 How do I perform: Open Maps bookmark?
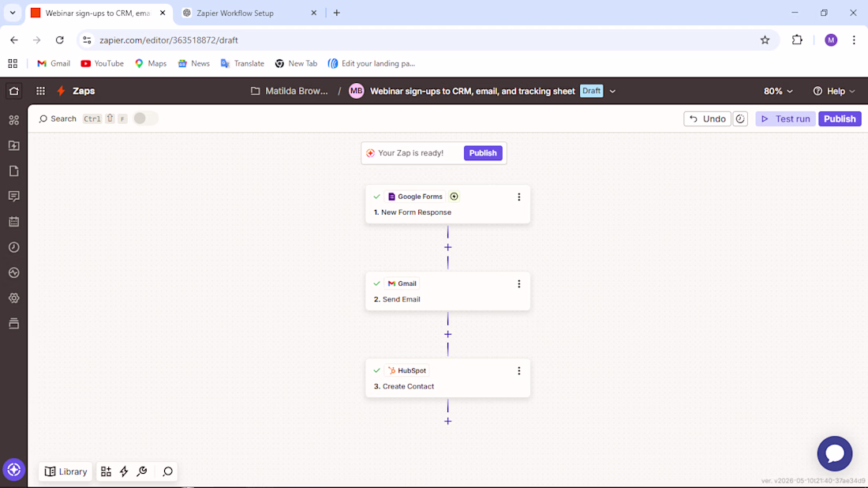[151, 64]
